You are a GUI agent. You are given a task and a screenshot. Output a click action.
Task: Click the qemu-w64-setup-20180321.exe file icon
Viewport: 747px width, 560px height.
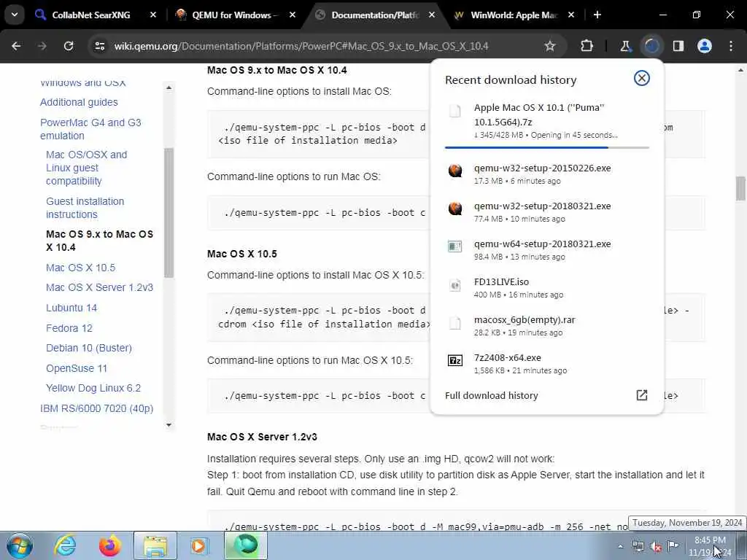pyautogui.click(x=455, y=246)
